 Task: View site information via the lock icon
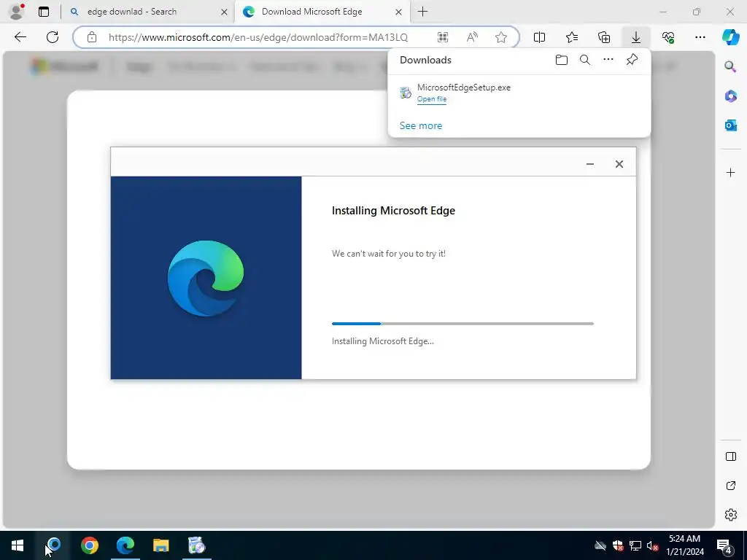click(92, 37)
